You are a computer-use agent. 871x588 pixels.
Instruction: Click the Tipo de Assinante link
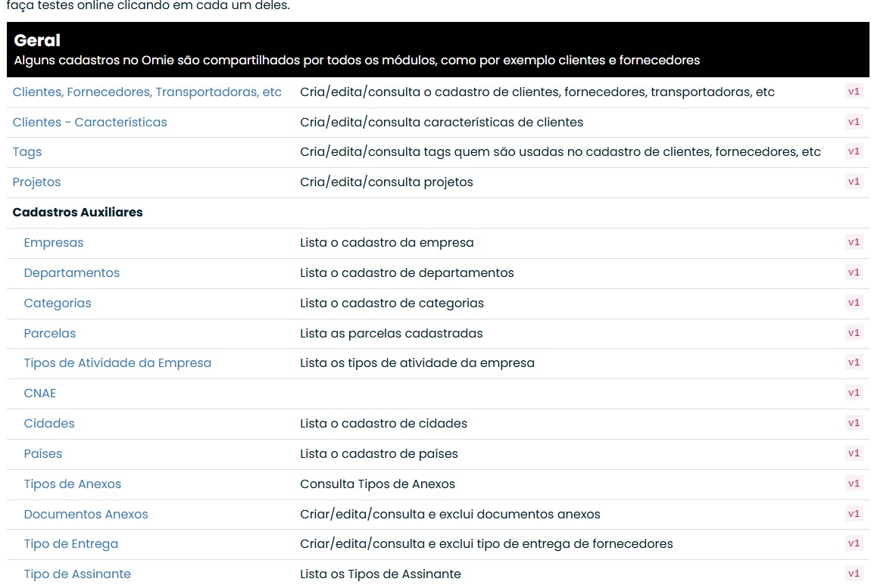click(77, 574)
